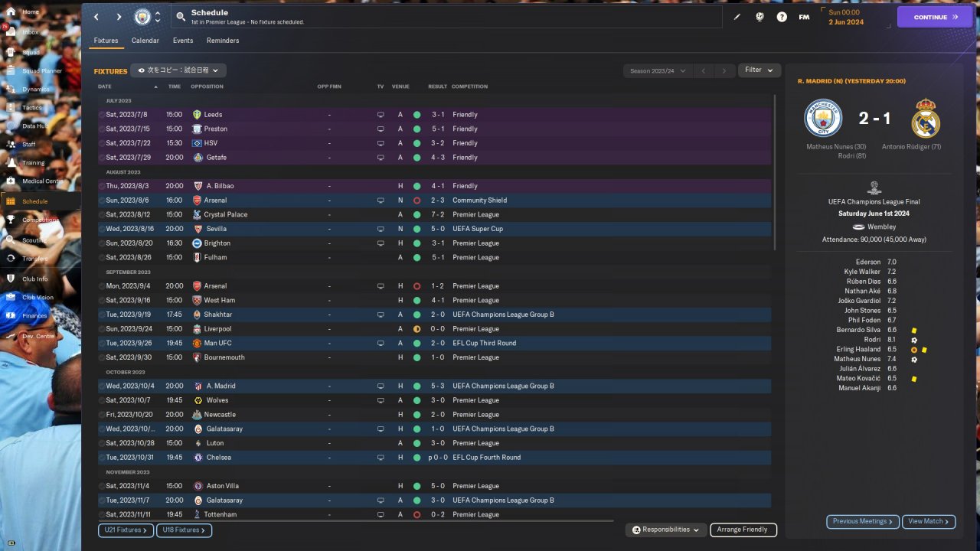980x551 pixels.
Task: Open the Club Vision screen
Action: (38, 298)
